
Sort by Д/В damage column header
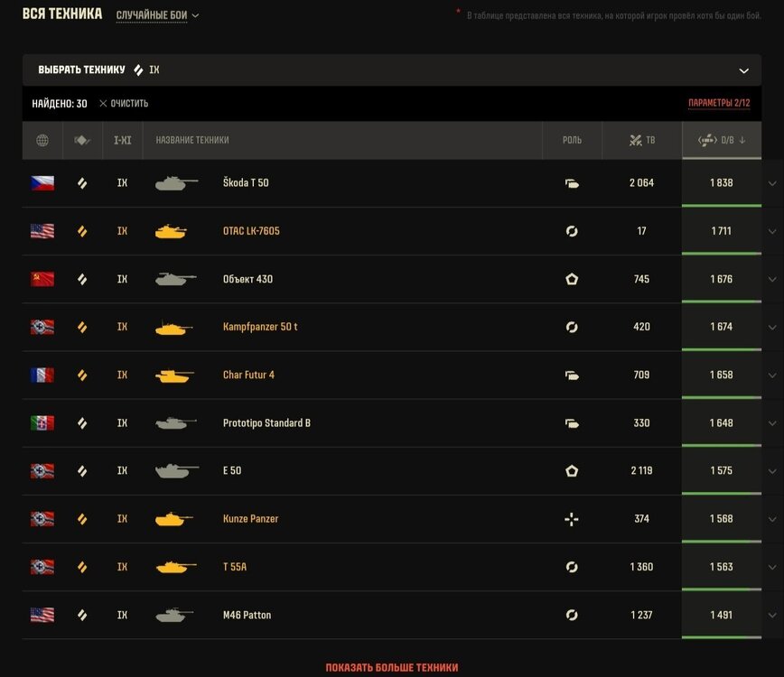tap(722, 141)
